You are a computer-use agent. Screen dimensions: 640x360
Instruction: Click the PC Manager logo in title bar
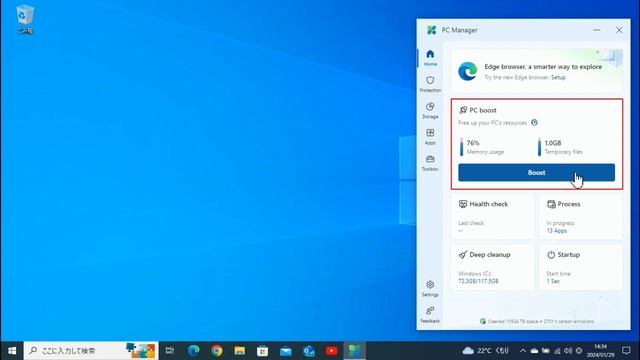(431, 30)
